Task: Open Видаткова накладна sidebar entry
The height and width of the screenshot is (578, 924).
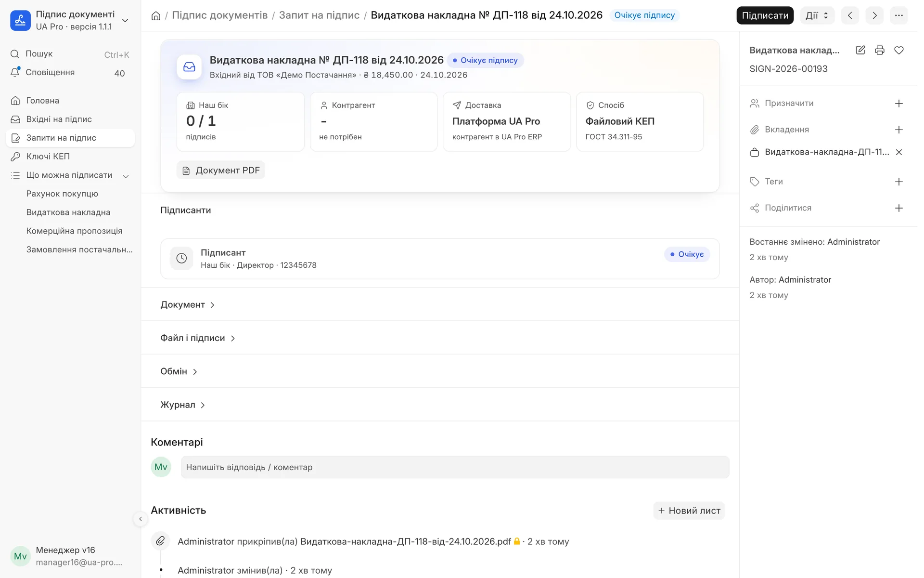Action: tap(68, 212)
